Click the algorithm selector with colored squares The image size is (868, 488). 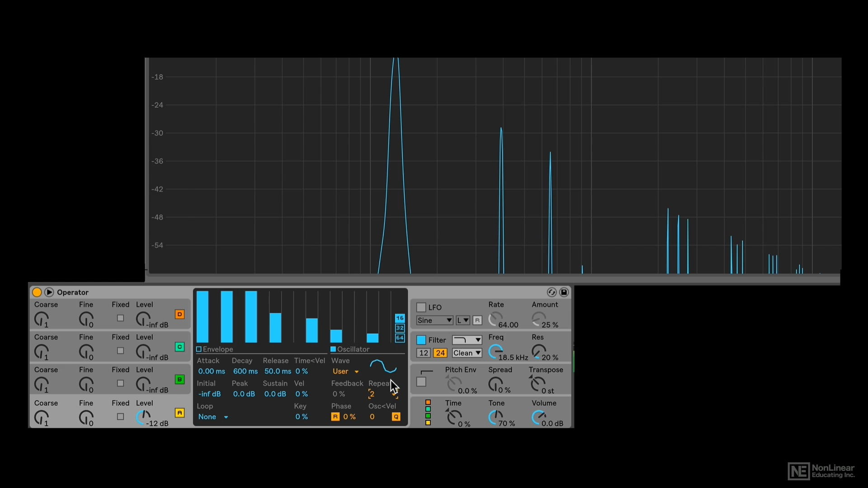(428, 413)
